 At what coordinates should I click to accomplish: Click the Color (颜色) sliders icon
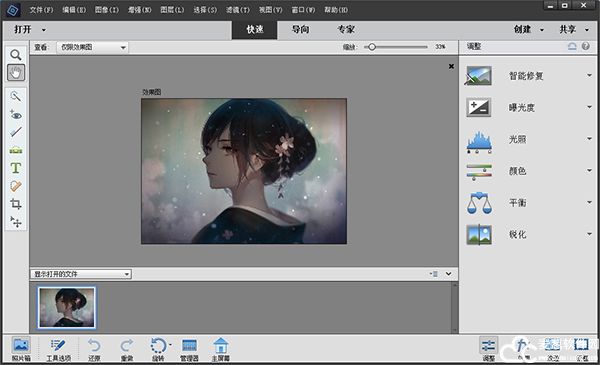click(479, 172)
